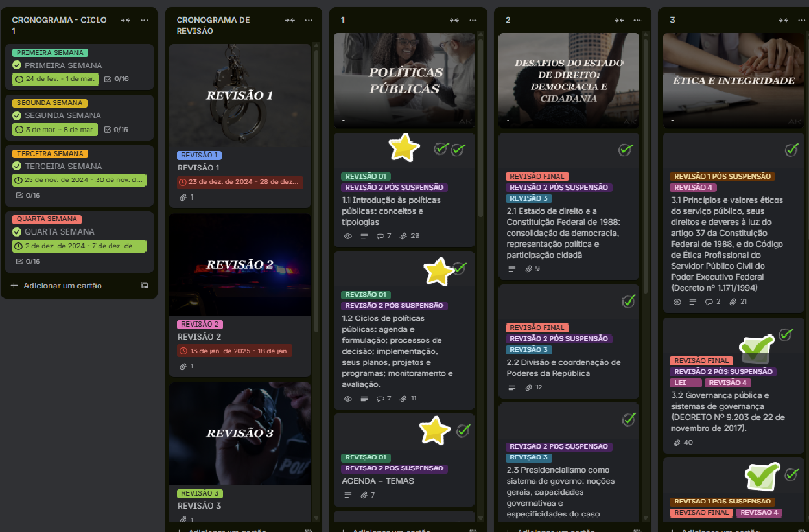Click the attachment badge on REVISÃO 1 card
Screen dimensions: 809x532
187,197
